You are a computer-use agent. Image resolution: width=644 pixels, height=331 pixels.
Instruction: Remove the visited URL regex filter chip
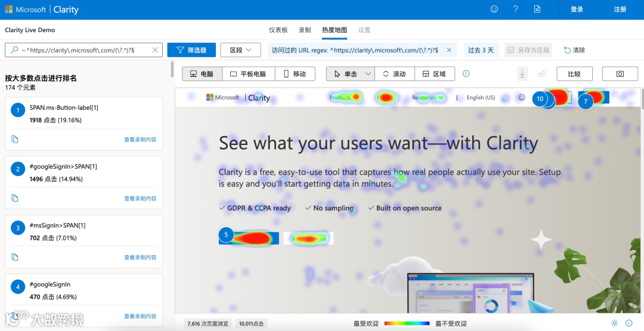pyautogui.click(x=449, y=50)
